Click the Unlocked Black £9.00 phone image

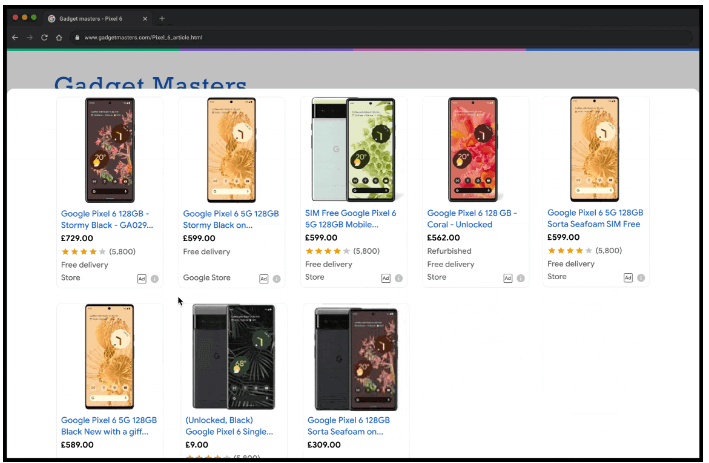233,357
